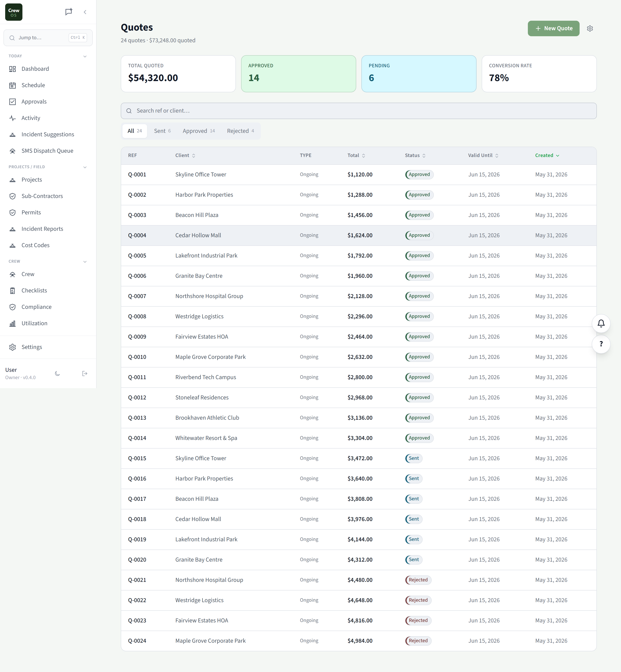The width and height of the screenshot is (621, 672).
Task: Open quote Q-0001
Action: pos(359,175)
